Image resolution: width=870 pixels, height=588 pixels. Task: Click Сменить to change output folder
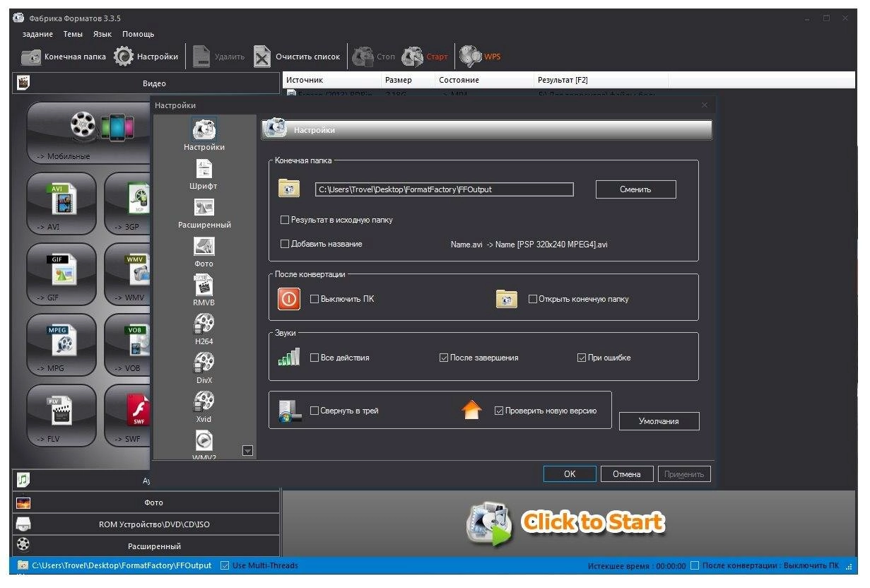pyautogui.click(x=635, y=189)
